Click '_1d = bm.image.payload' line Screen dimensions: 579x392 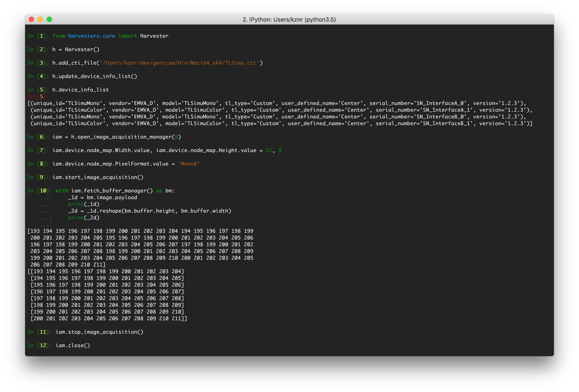[x=102, y=197]
